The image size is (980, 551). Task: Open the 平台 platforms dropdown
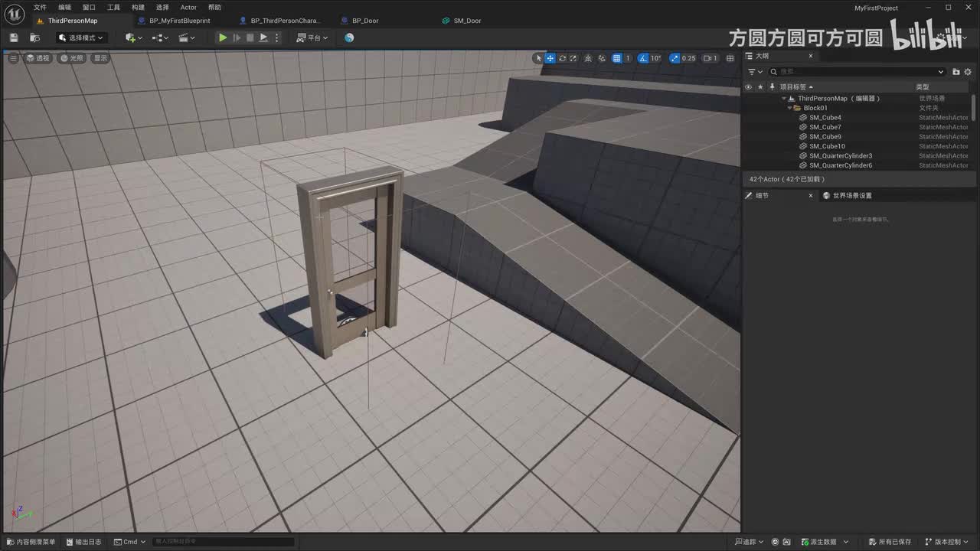312,37
